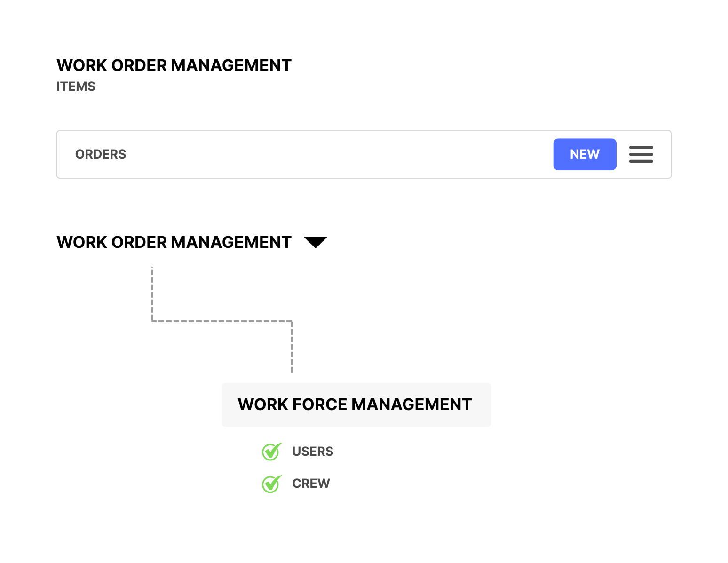Click the dashed vertical line below Work Order Management
728x563 pixels.
(x=152, y=294)
